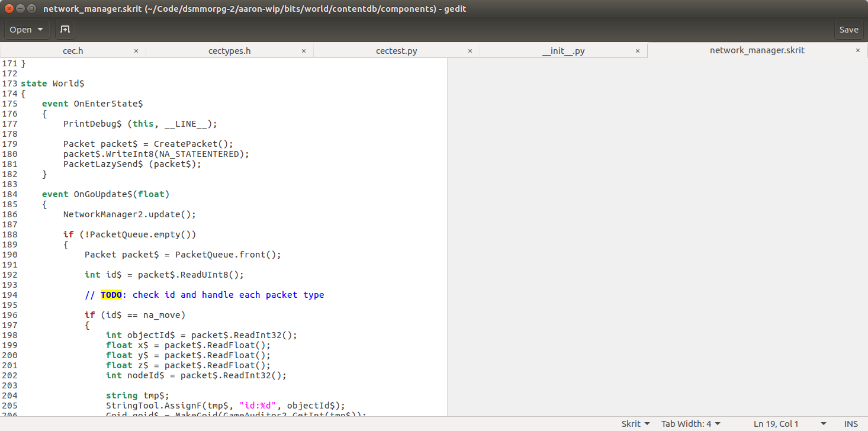Open the Open file dropdown button

click(x=27, y=30)
